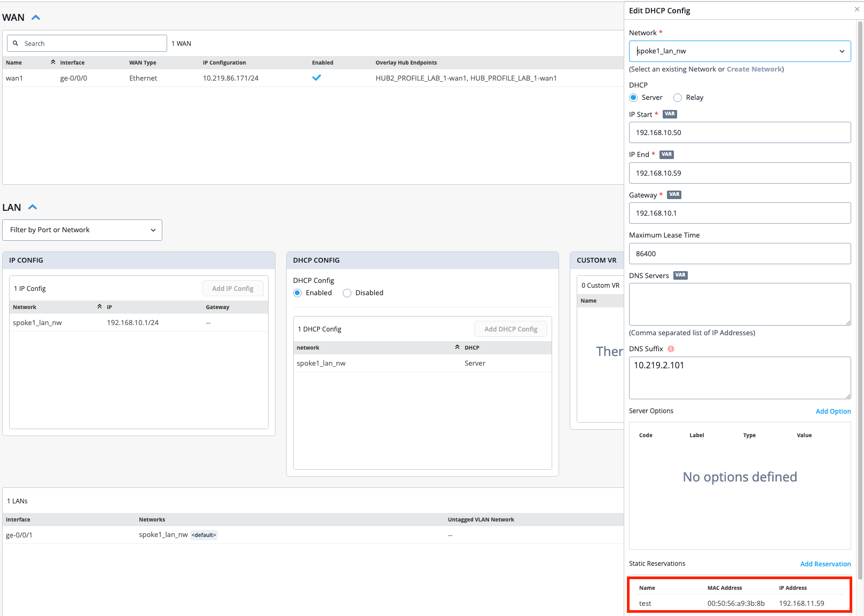Click the Server value in DHCP Config row

tap(475, 364)
